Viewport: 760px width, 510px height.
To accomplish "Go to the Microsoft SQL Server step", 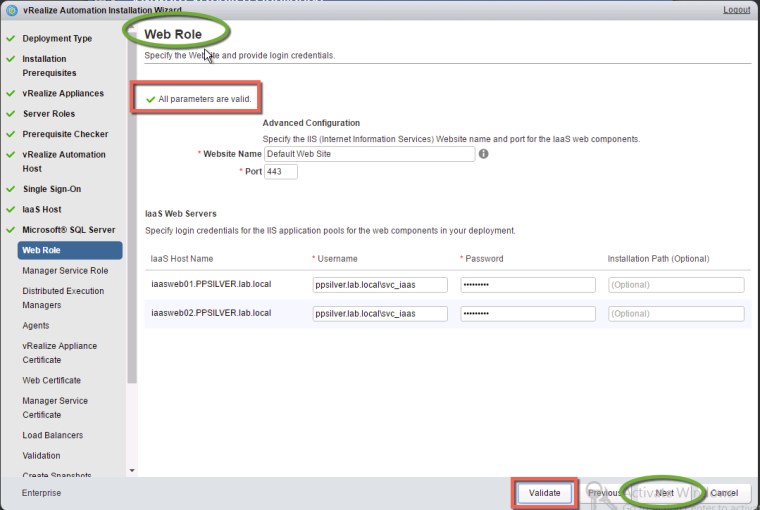I will pos(68,230).
